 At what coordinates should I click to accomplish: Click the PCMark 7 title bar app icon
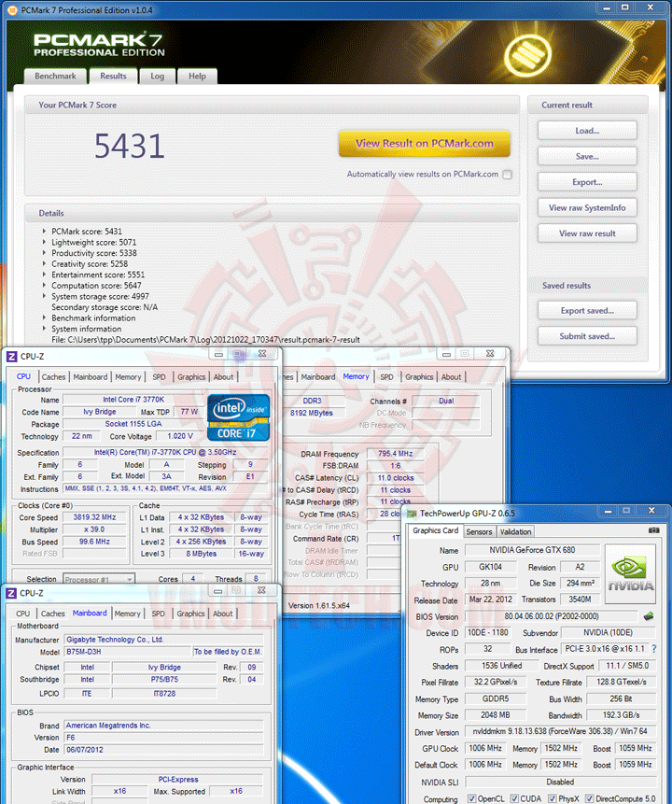point(12,9)
